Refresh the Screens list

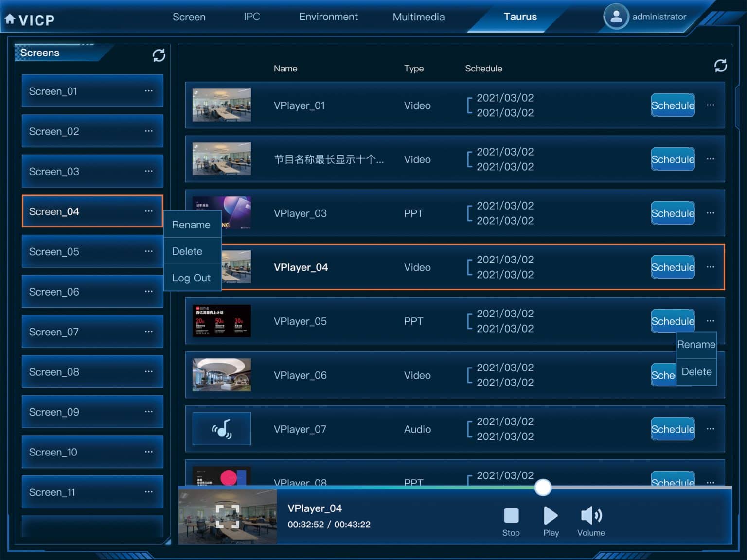click(x=159, y=55)
